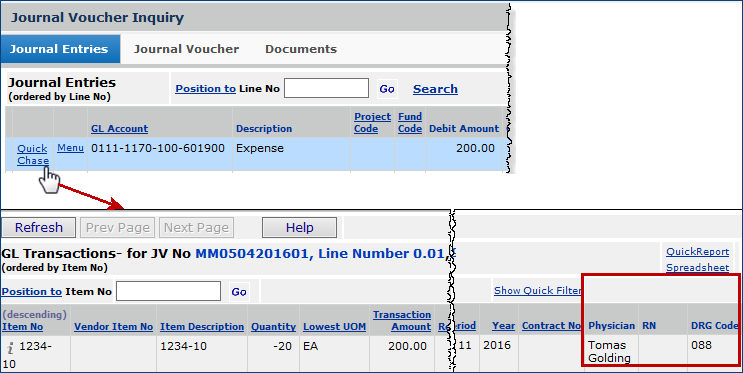Focus the Item No input field

169,291
